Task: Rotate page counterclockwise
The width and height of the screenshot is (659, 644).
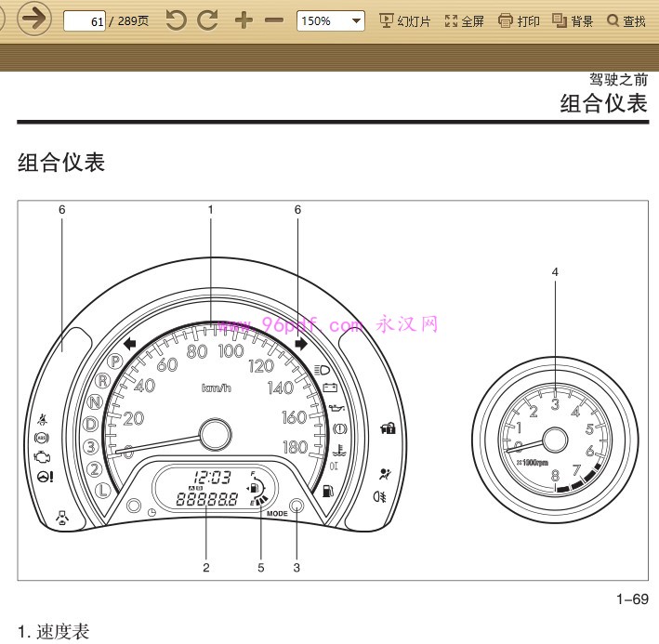Action: click(x=176, y=20)
